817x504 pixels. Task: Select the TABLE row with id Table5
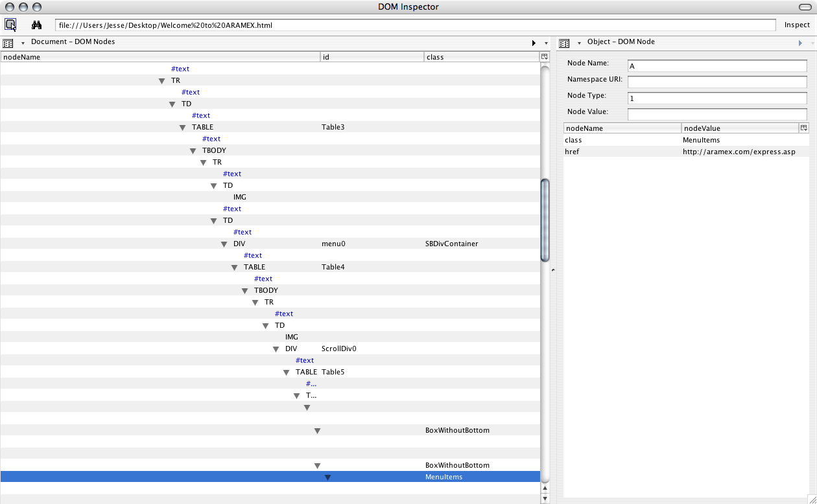point(270,372)
